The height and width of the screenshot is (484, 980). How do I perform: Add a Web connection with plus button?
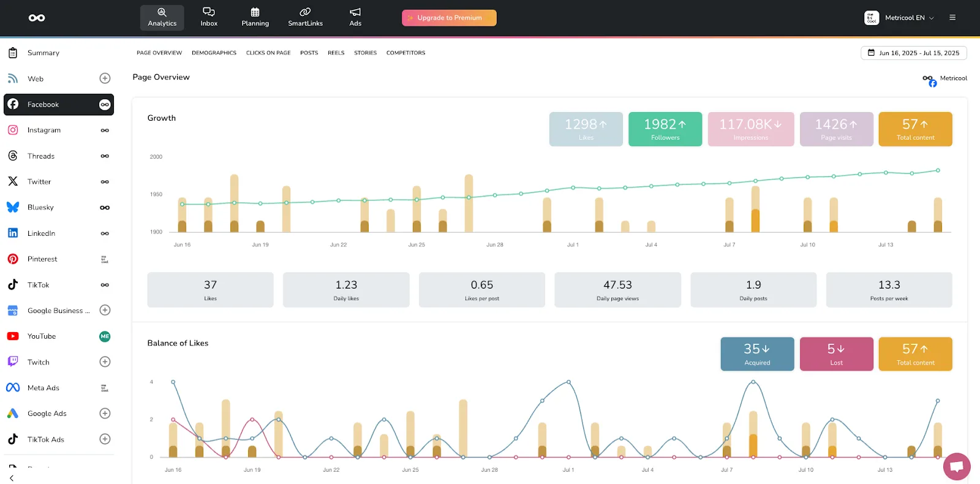tap(105, 78)
